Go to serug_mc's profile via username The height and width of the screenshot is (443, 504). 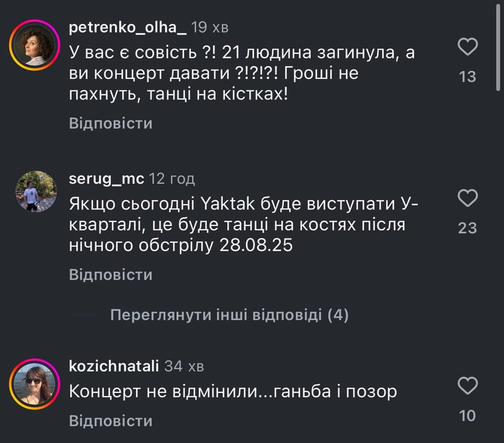coord(106,179)
